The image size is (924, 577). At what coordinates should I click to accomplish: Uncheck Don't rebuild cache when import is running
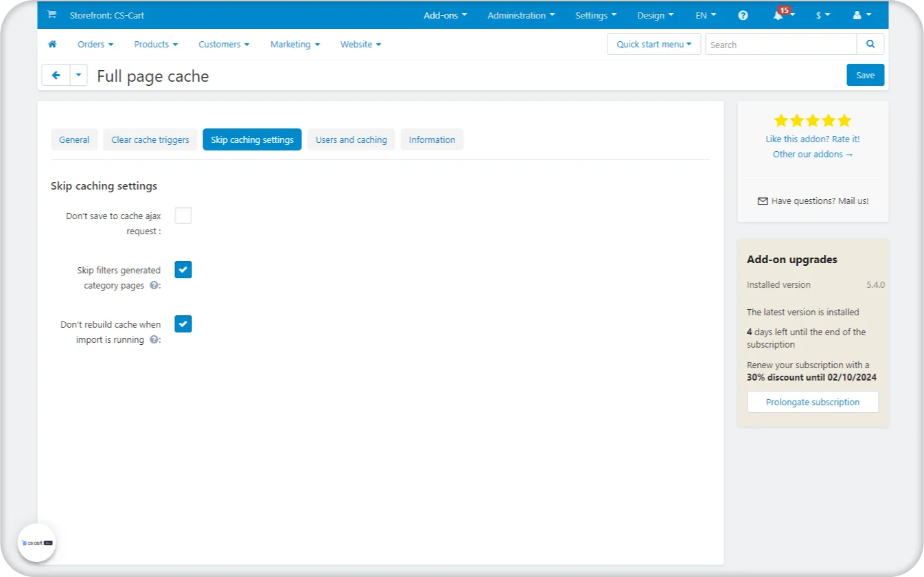pos(183,324)
